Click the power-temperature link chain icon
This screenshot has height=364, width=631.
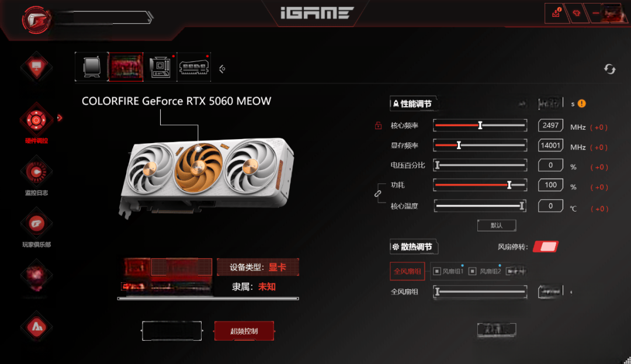click(377, 194)
